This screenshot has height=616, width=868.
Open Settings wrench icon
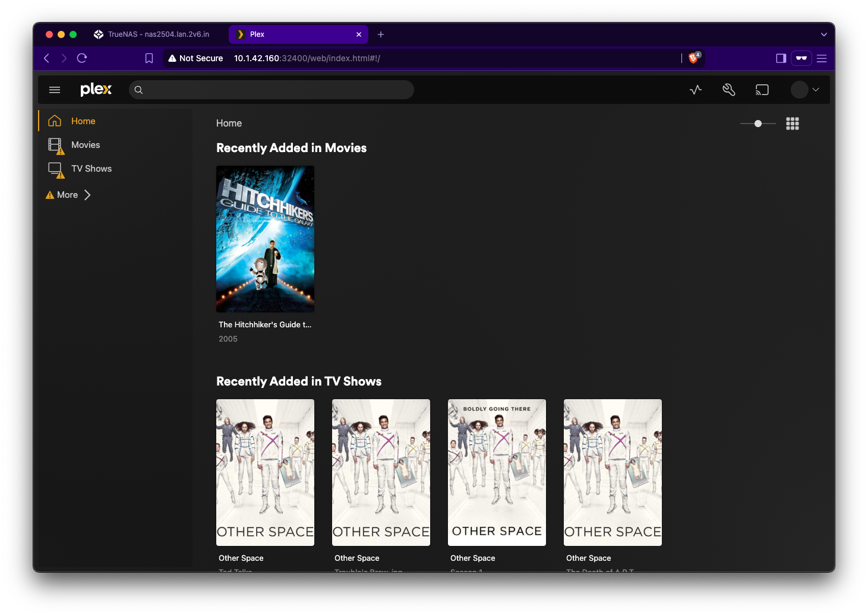tap(729, 90)
